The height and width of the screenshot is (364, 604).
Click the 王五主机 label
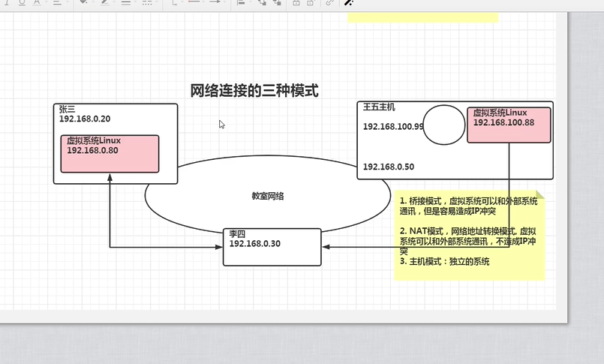(x=379, y=107)
